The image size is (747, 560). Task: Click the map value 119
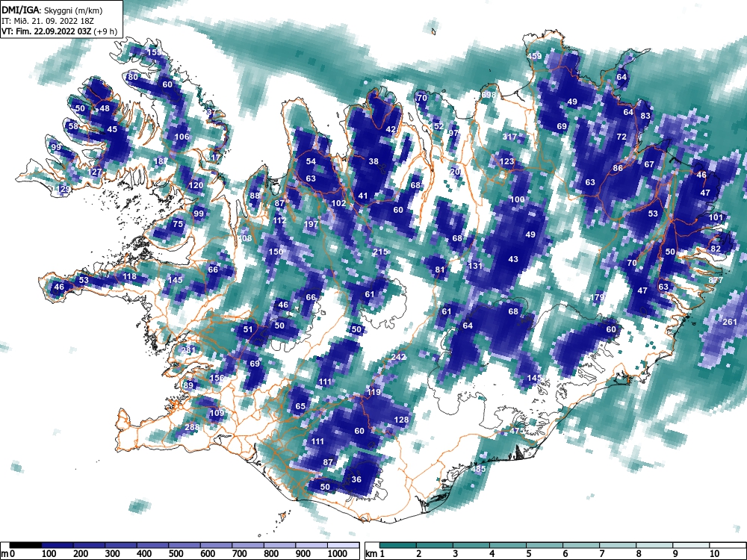[374, 392]
